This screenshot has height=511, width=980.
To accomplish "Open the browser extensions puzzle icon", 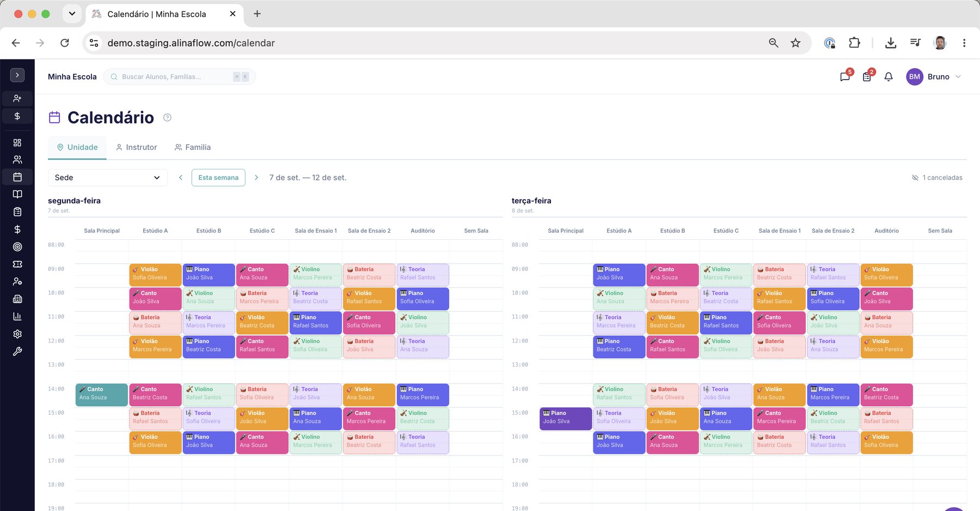I will 854,42.
